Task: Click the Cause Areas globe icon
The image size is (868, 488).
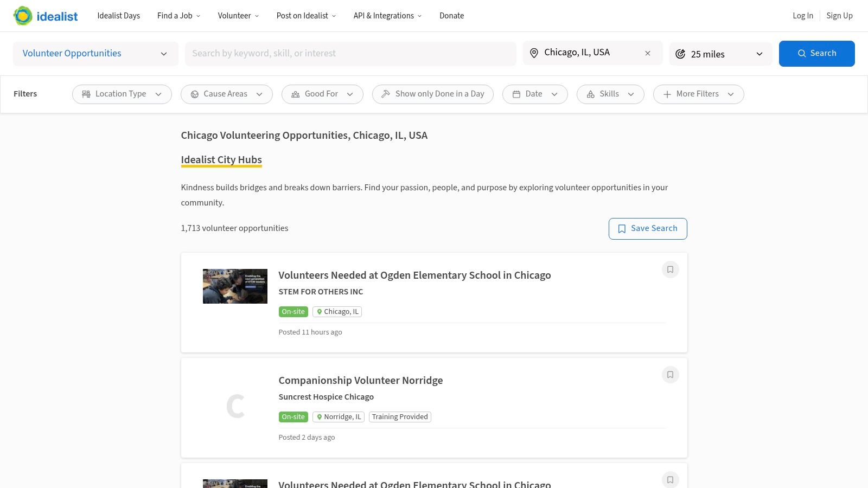Action: tap(195, 94)
